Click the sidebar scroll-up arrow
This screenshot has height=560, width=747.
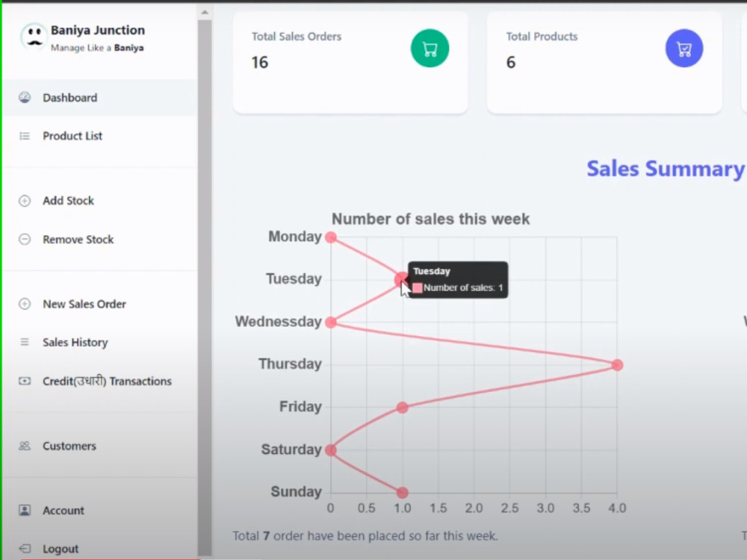tap(205, 13)
